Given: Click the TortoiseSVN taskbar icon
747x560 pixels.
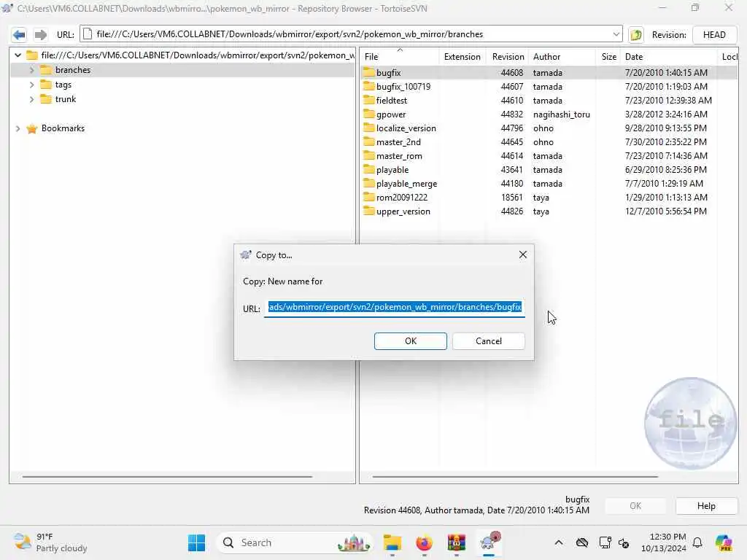Looking at the screenshot, I should (489, 542).
